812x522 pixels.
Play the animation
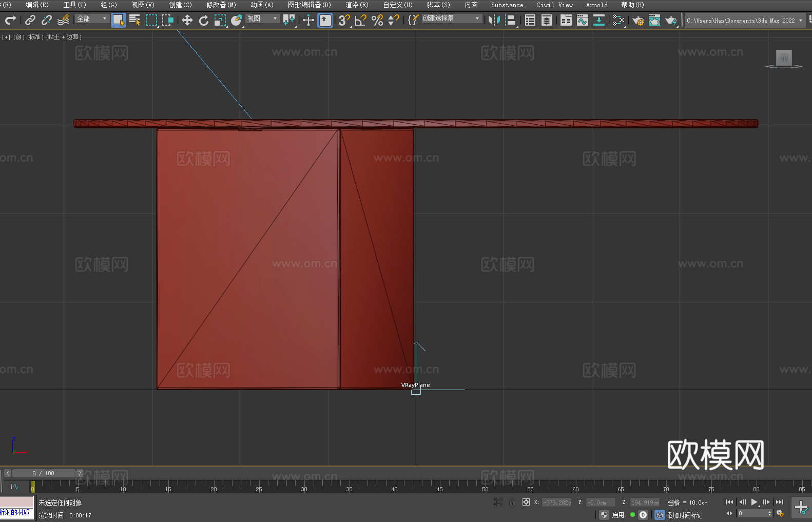(755, 502)
